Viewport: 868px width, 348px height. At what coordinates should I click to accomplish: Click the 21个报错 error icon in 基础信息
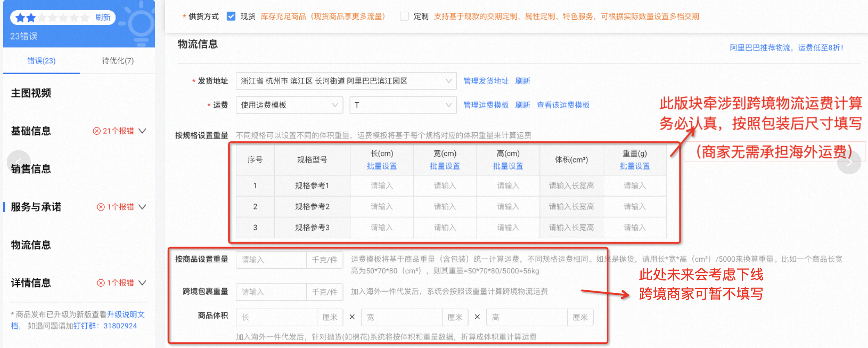97,131
